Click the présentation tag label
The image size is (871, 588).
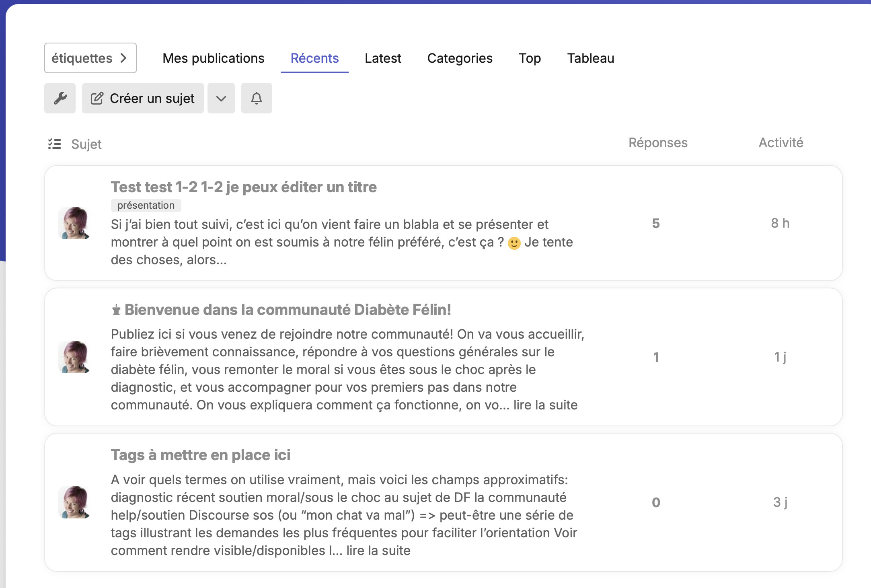click(x=146, y=205)
